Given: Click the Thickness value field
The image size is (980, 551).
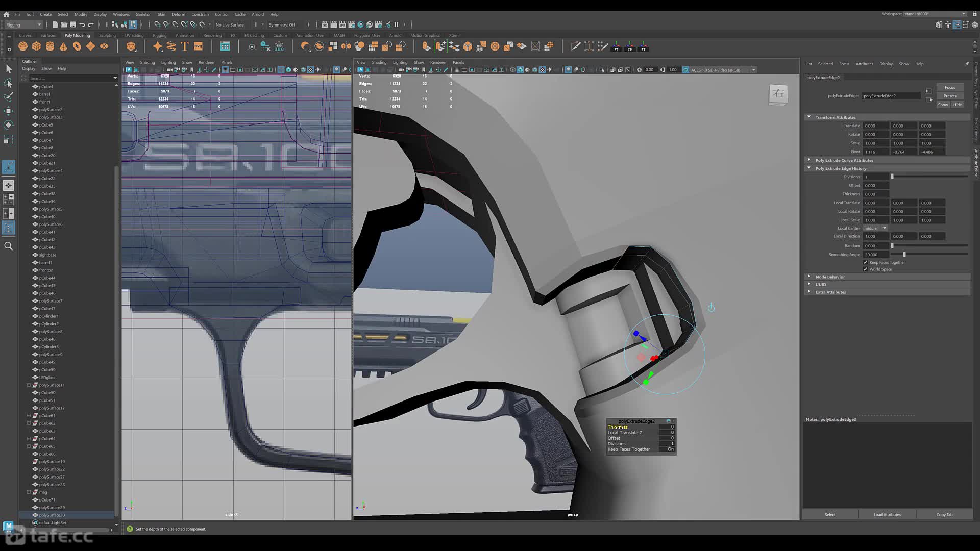Looking at the screenshot, I should (x=876, y=194).
